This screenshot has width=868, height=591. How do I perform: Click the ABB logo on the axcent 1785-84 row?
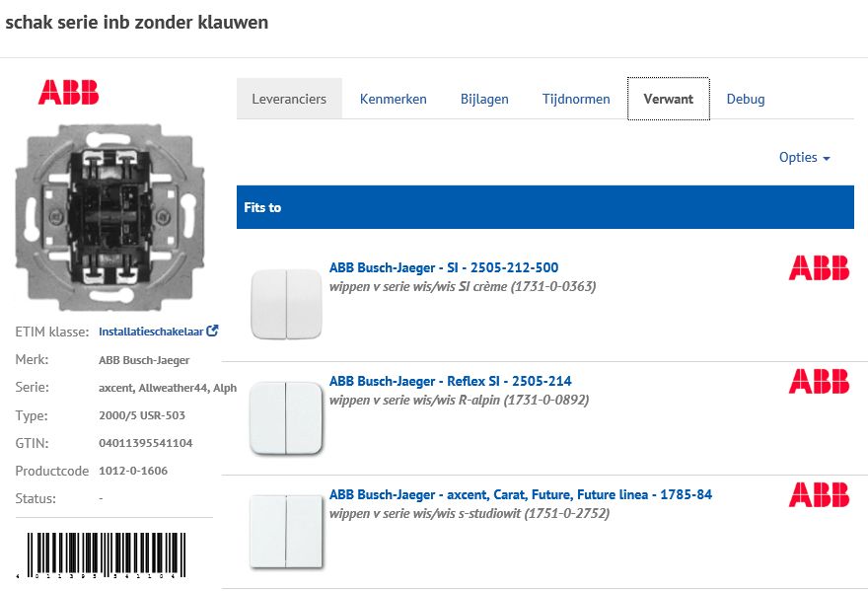822,494
